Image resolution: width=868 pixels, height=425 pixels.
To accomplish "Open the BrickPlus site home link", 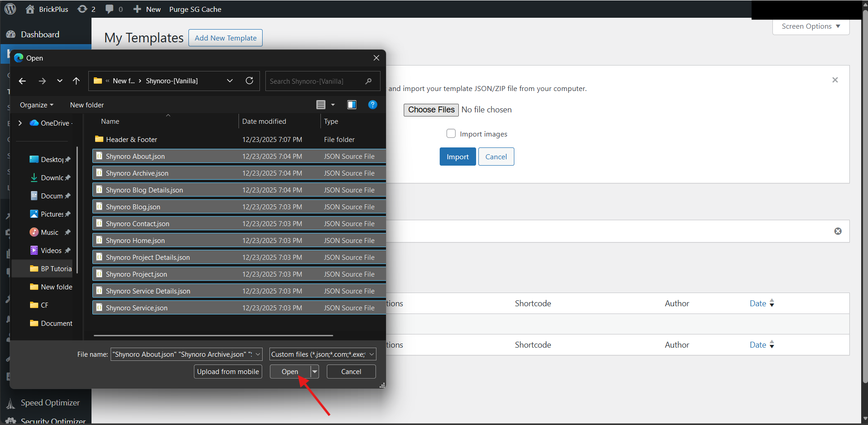I will point(47,9).
